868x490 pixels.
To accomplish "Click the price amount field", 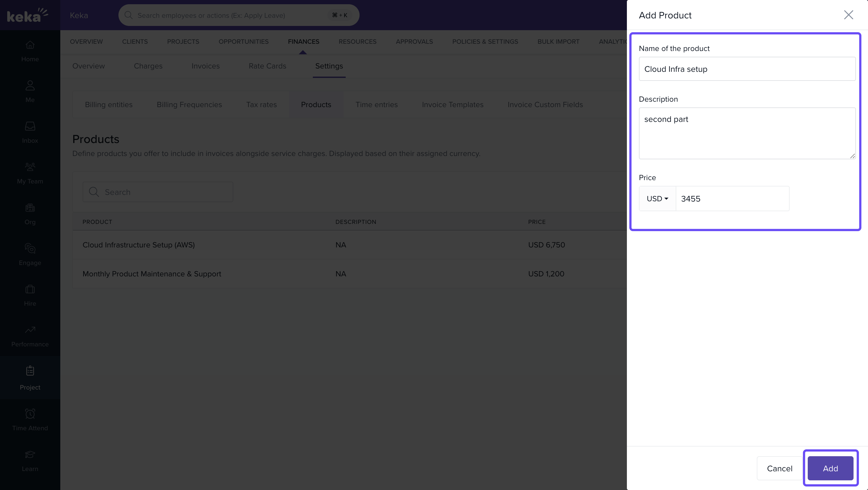I will [732, 199].
